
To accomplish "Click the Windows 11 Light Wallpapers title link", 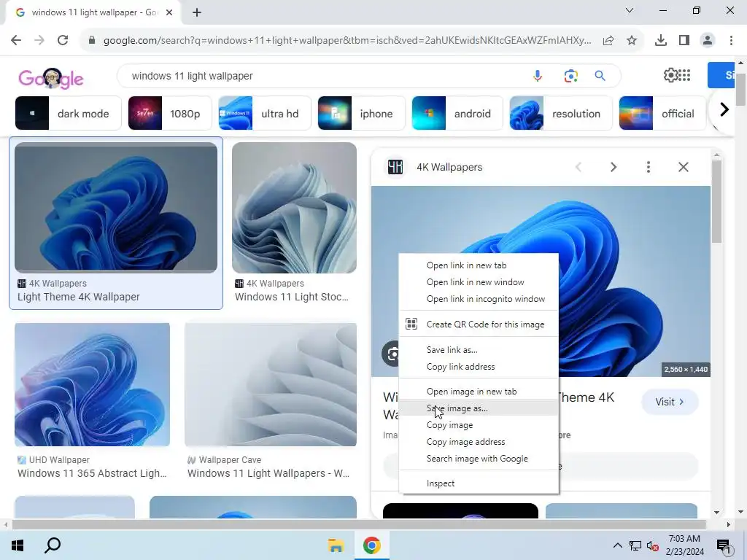I will click(268, 473).
